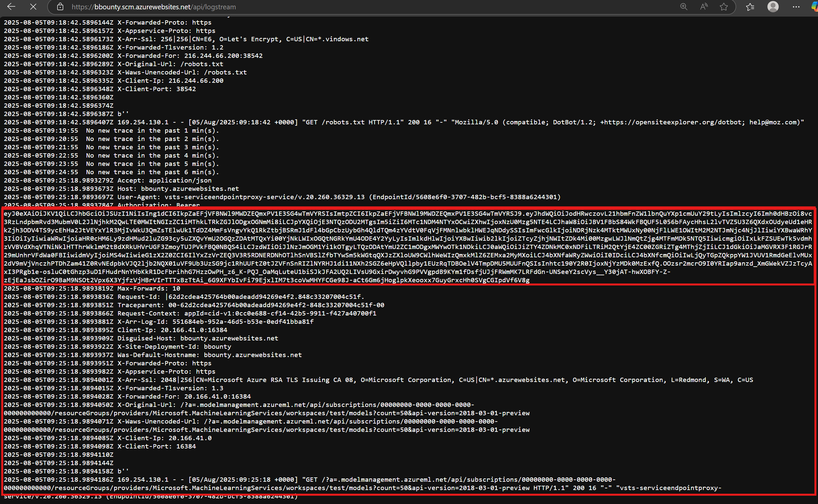Open the Favorites list panel
Viewport: 818px width, 504px height.
(750, 7)
